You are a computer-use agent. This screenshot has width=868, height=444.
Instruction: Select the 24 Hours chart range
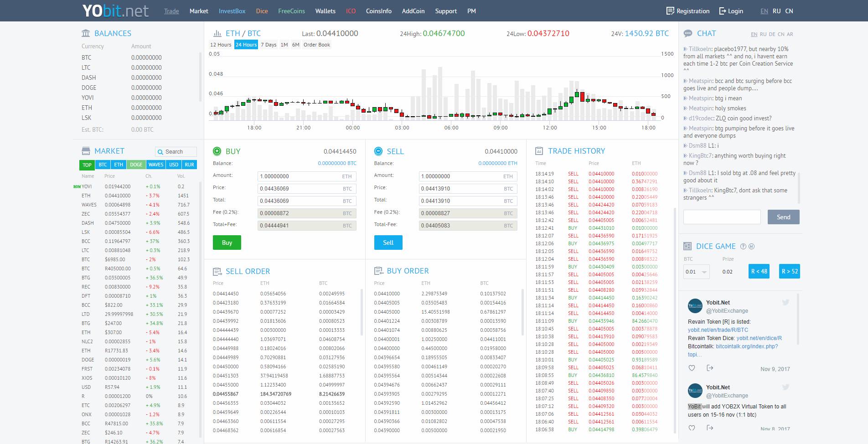(246, 45)
